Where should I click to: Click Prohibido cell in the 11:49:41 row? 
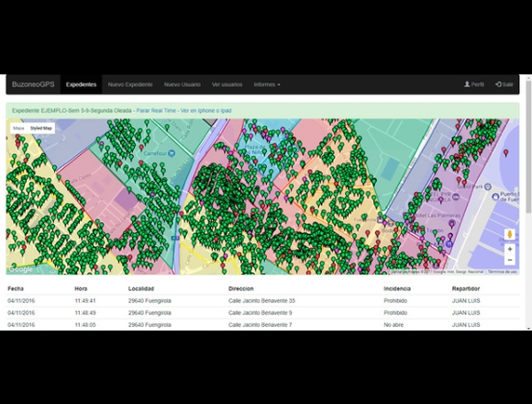tap(395, 301)
